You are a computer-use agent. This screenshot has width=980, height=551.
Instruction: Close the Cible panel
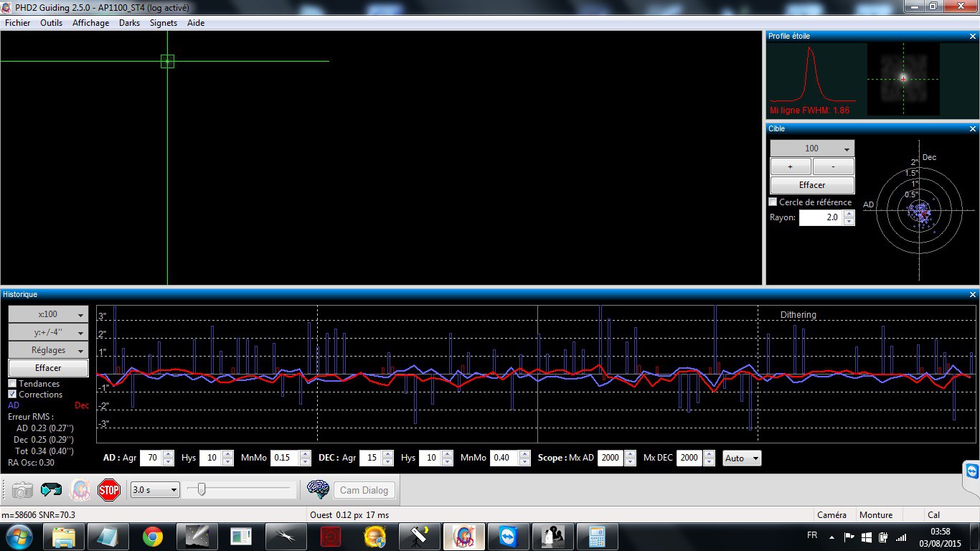tap(973, 129)
